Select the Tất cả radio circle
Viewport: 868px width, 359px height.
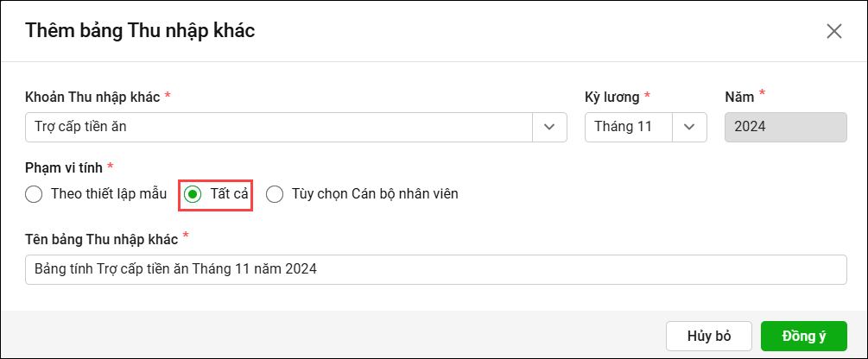193,195
